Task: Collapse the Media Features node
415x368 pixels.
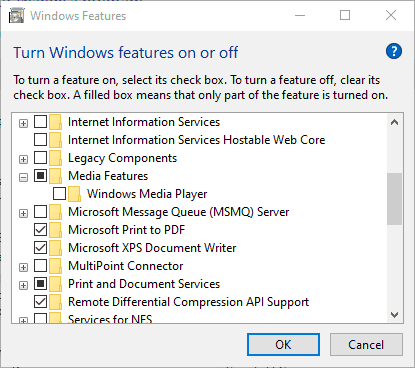Action: (23, 178)
